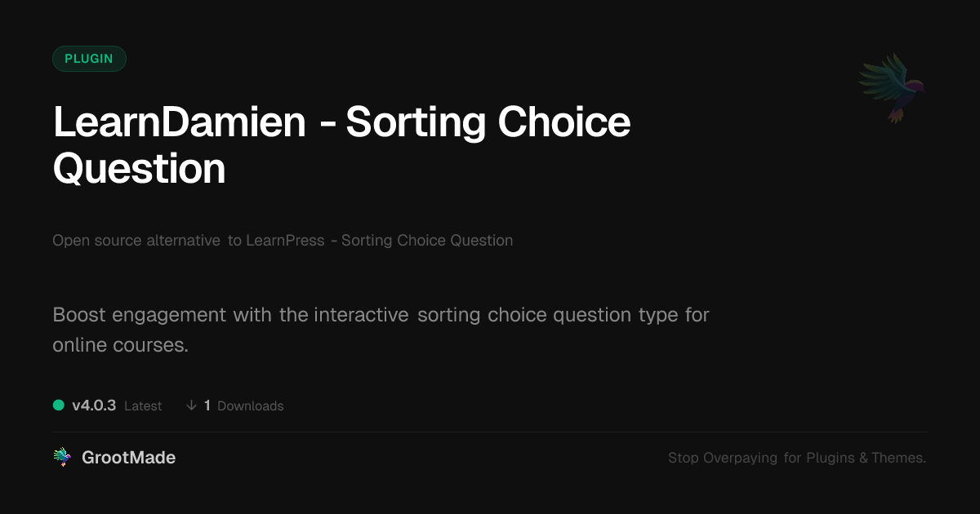This screenshot has width=980, height=514.
Task: Click the small GrootMade bird icon
Action: tap(62, 458)
